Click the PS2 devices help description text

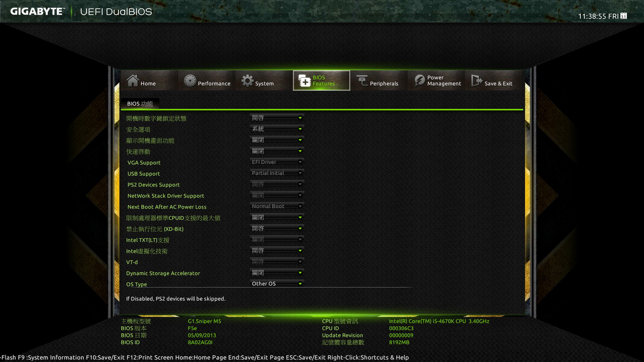click(176, 299)
